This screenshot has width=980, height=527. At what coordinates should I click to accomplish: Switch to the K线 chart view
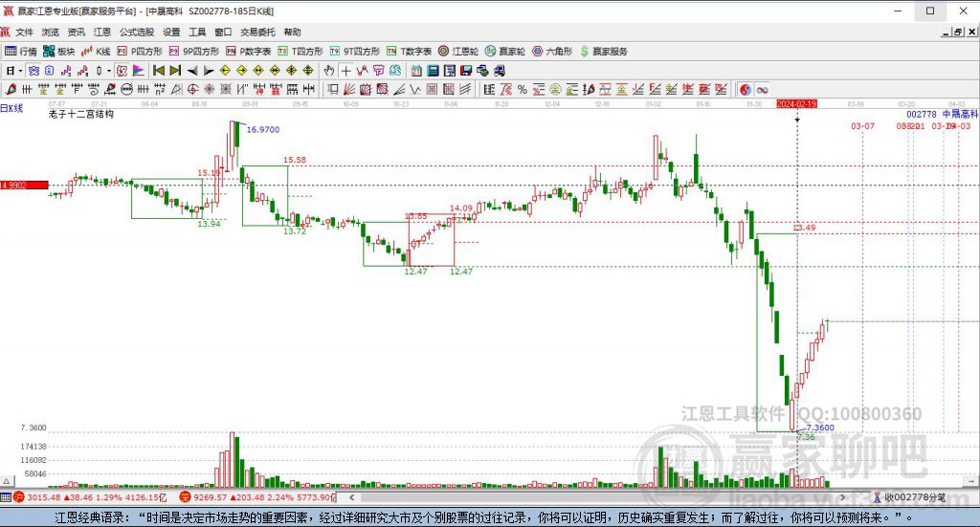point(96,52)
